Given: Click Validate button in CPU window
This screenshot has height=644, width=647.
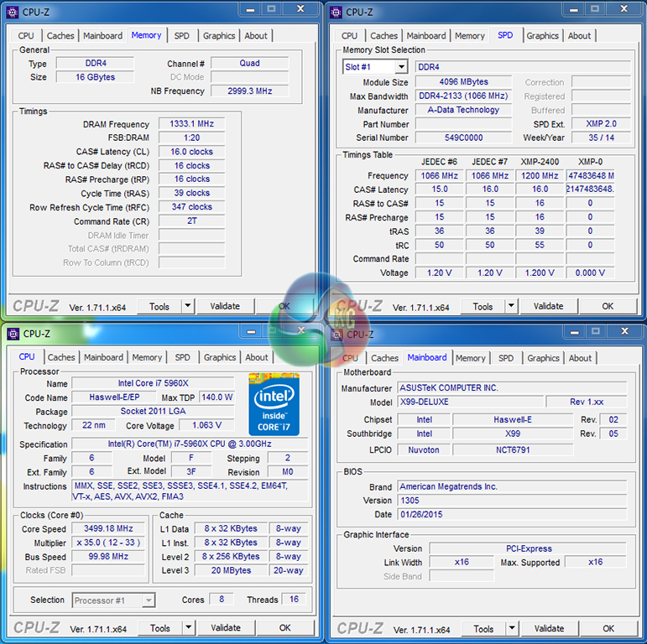Looking at the screenshot, I should 226,627.
